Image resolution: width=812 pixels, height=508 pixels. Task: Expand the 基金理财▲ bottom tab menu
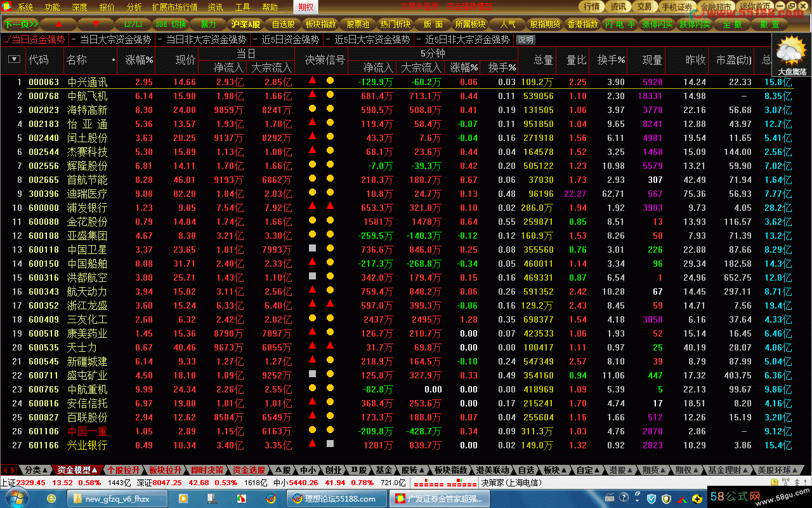[728, 471]
